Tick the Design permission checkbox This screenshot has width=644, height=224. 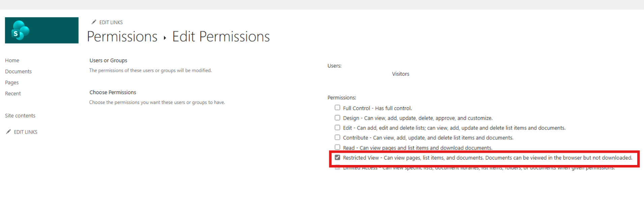pyautogui.click(x=337, y=118)
